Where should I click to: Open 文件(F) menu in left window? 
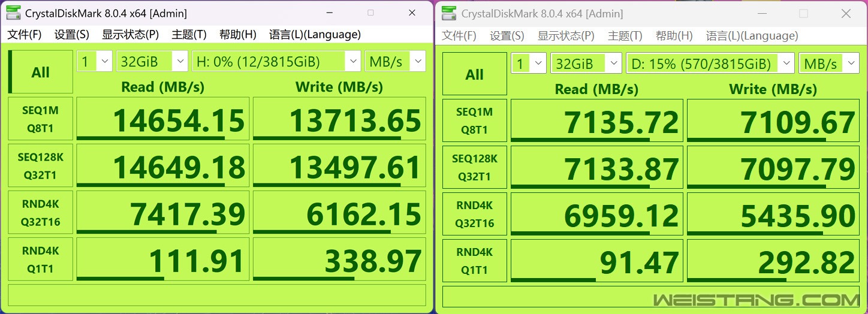25,35
